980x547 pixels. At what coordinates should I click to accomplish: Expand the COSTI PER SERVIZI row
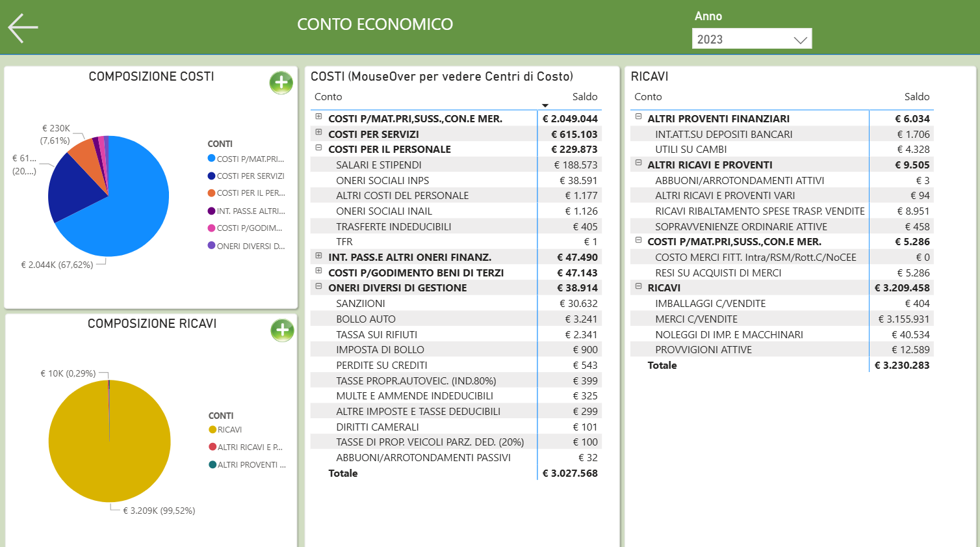318,133
